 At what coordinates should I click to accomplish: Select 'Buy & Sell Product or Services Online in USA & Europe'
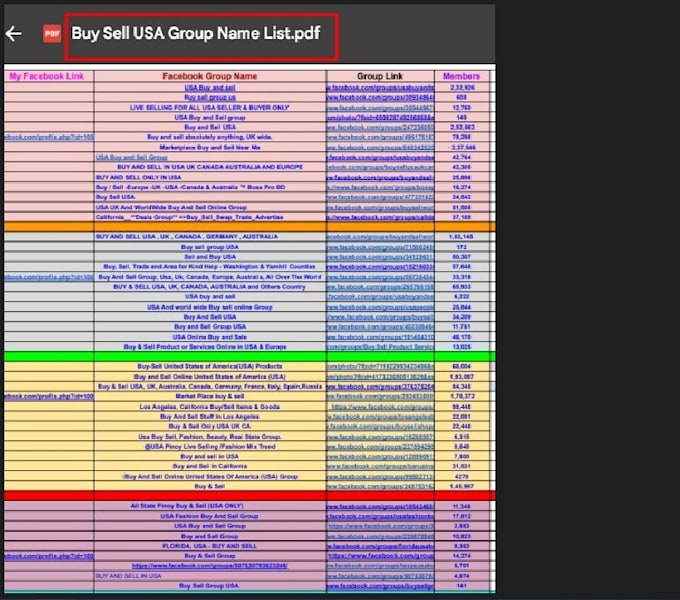tap(205, 347)
